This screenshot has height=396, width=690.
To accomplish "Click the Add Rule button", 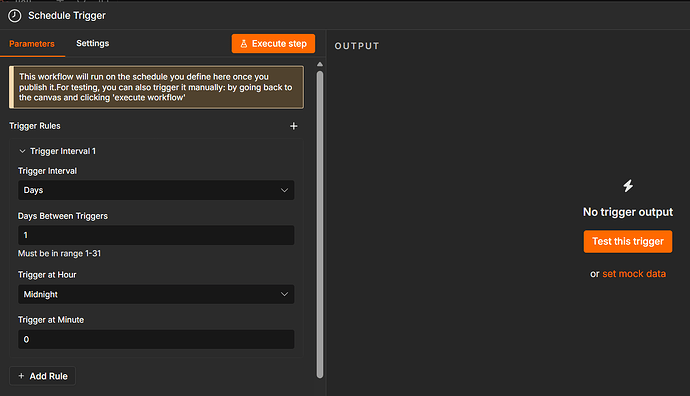I will pyautogui.click(x=42, y=376).
